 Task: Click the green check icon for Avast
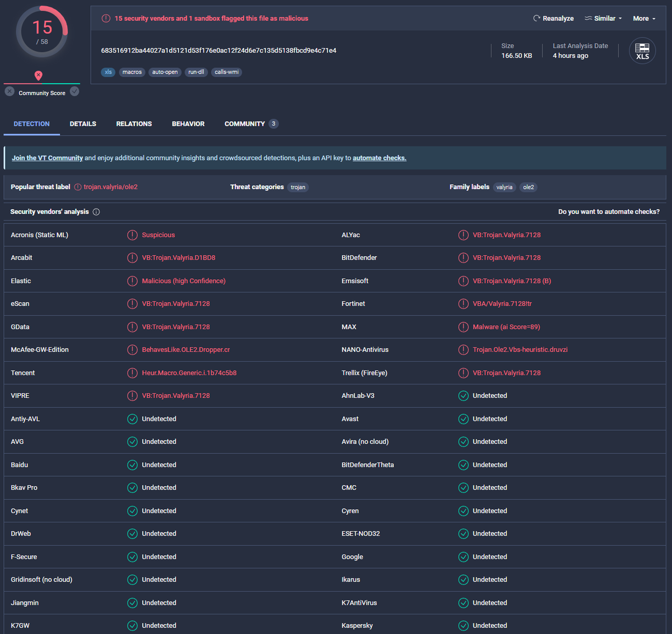(463, 419)
